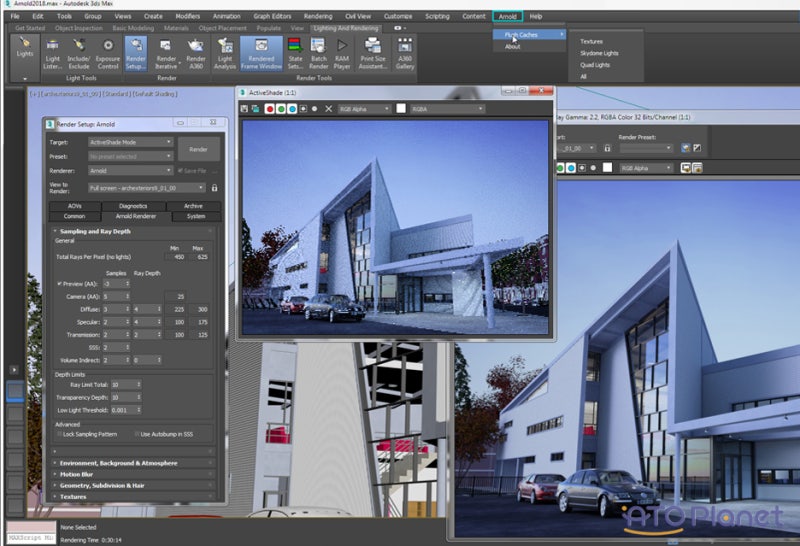
Task: Open the RGB Alpha dropdown in ActiveShade
Action: (x=364, y=109)
